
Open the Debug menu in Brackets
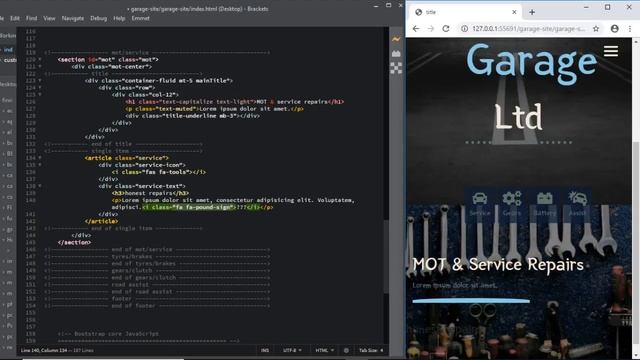pyautogui.click(x=98, y=18)
